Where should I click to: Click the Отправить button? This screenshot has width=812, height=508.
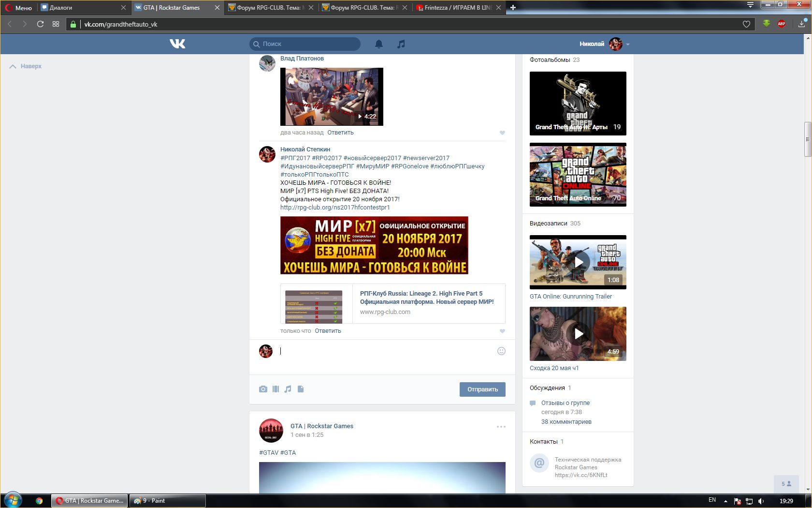point(482,389)
